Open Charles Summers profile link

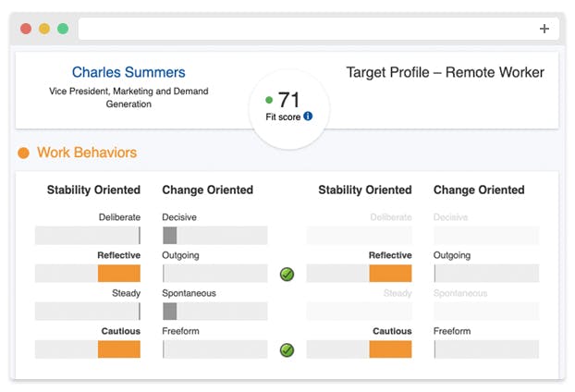tap(128, 72)
